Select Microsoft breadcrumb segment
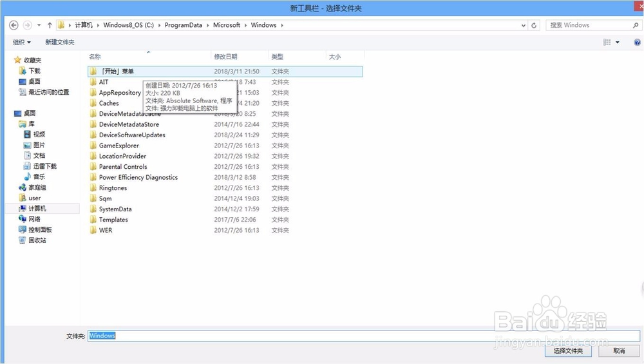The image size is (644, 364). (x=227, y=25)
